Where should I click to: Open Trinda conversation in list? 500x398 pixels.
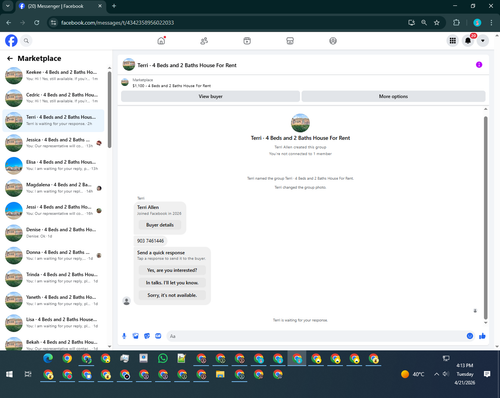click(x=53, y=278)
